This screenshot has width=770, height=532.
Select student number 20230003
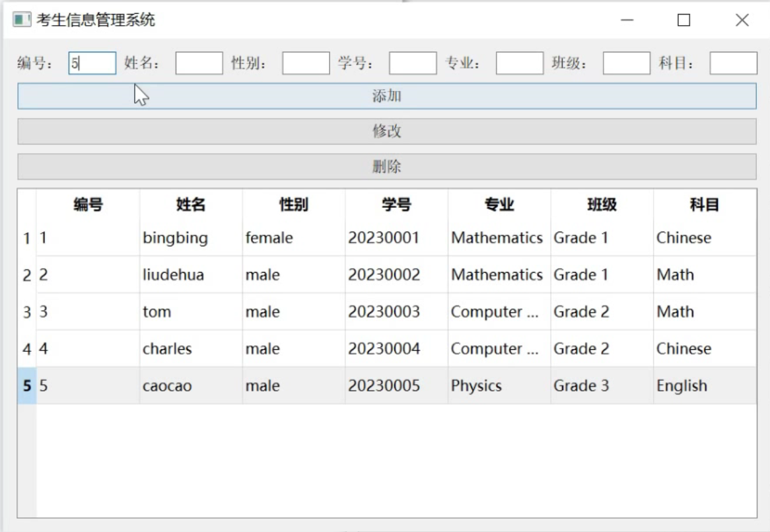click(x=396, y=312)
